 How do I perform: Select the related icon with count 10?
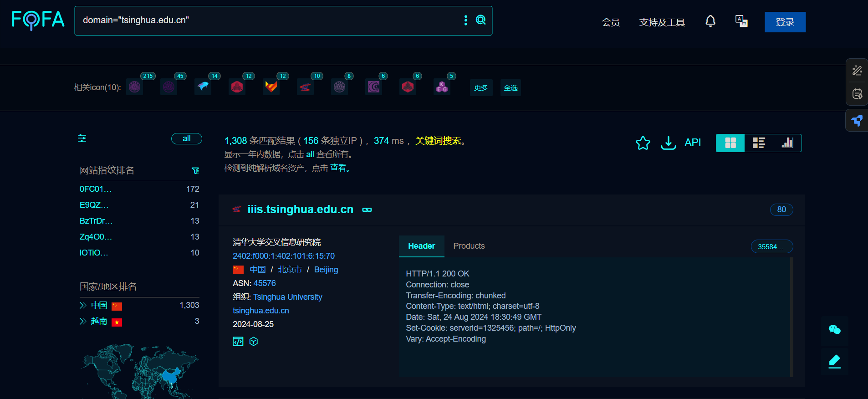306,87
